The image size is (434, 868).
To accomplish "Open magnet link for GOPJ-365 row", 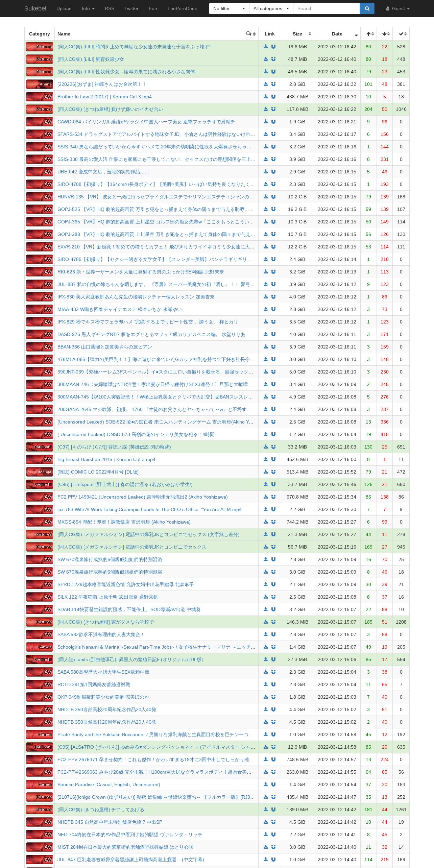I will pos(273,222).
